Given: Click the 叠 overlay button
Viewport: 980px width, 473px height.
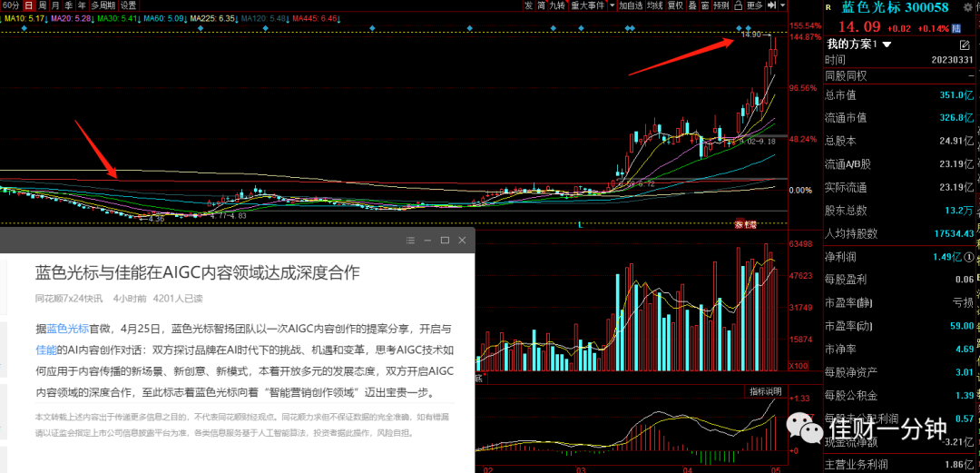Looking at the screenshot, I should (692, 5).
